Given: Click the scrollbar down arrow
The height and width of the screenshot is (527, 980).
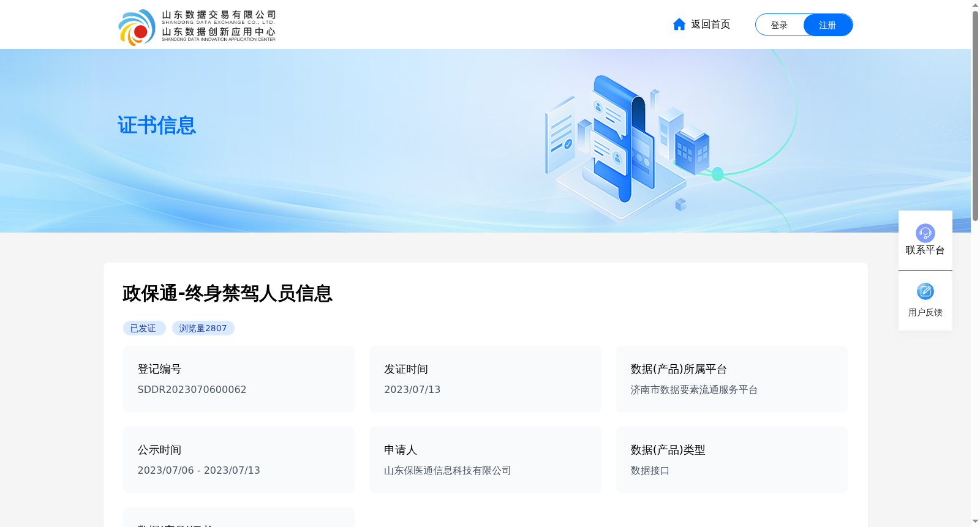Looking at the screenshot, I should 975,521.
